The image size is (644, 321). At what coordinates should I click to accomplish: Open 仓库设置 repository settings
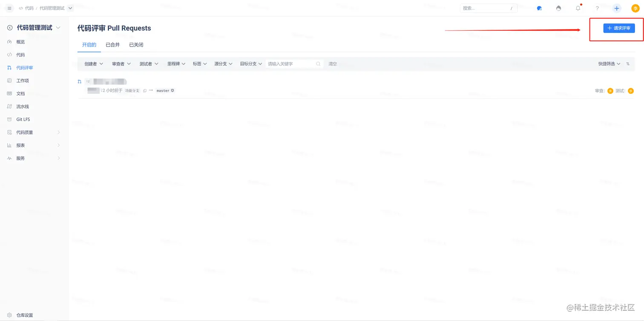tap(22, 315)
